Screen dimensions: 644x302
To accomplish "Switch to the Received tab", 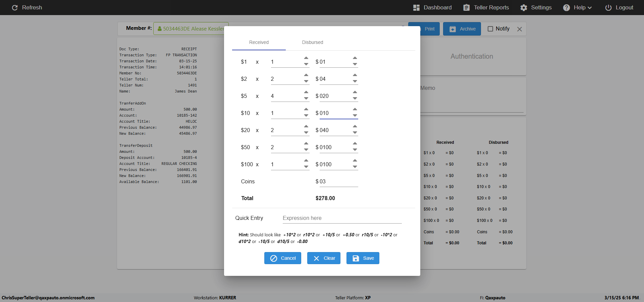I will coord(259,43).
